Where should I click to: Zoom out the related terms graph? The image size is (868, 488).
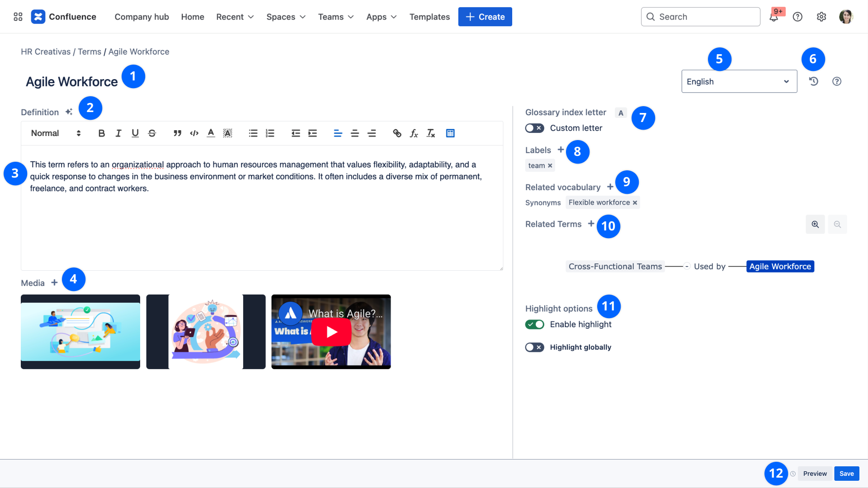837,225
